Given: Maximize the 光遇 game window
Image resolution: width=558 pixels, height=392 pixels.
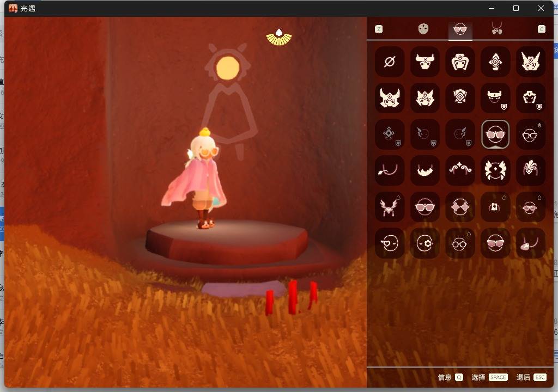Looking at the screenshot, I should point(516,8).
